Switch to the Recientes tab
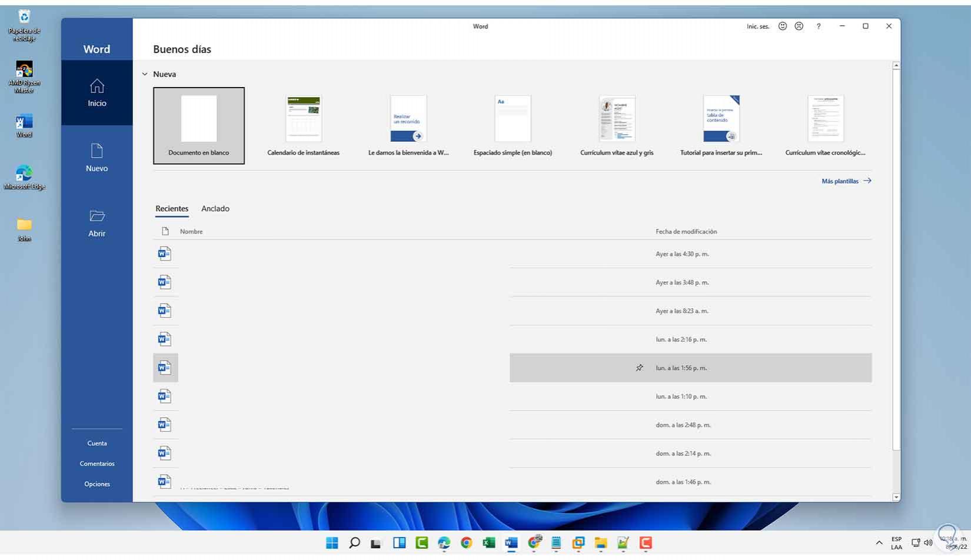This screenshot has width=971, height=560. 172,209
